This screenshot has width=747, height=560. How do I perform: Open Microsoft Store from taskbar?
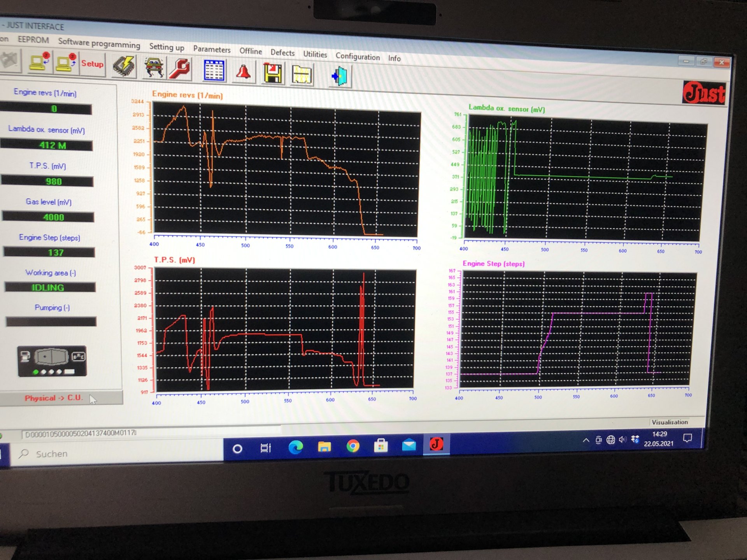coord(381,445)
